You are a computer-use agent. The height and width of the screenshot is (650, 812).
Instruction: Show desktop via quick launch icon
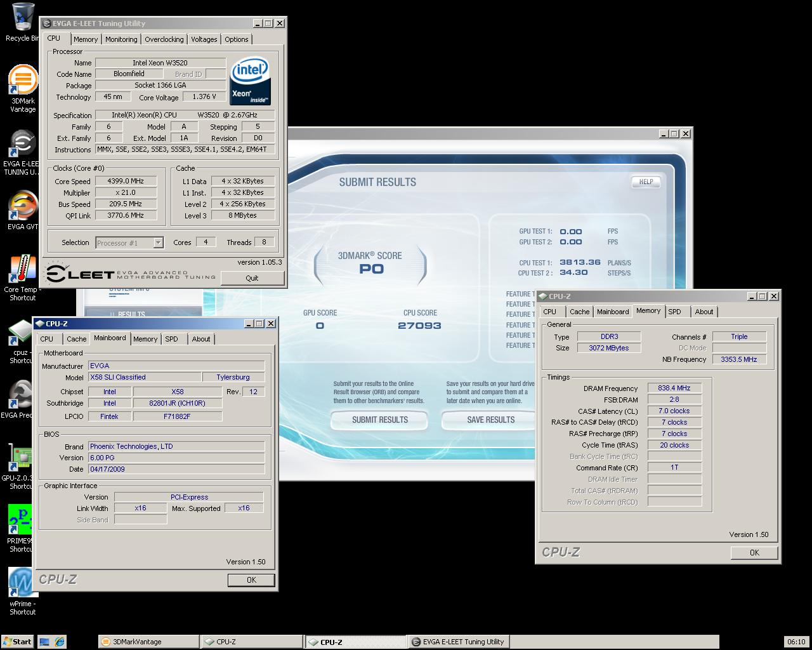[44, 642]
